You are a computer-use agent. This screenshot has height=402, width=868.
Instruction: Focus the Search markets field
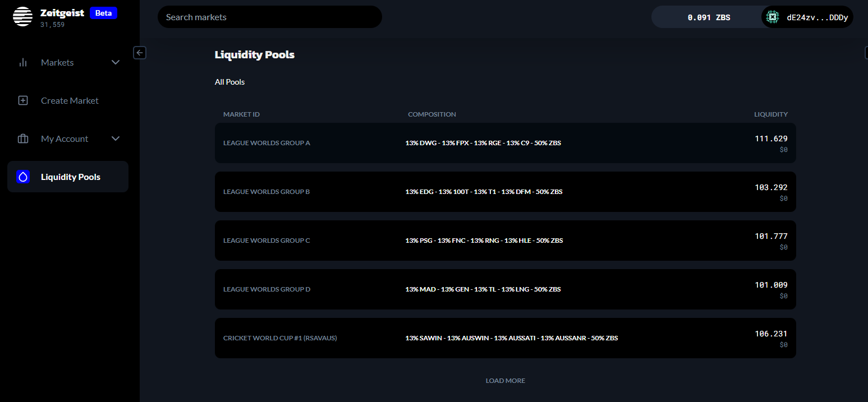point(270,17)
